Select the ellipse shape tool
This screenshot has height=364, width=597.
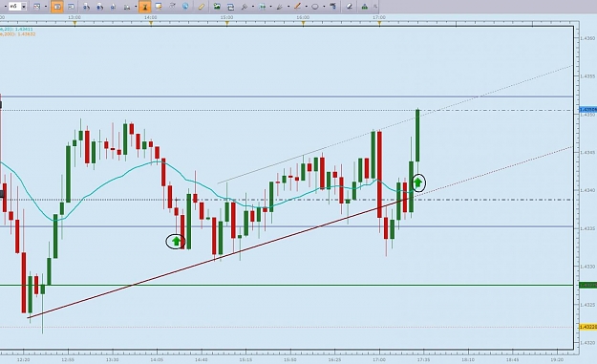pyautogui.click(x=315, y=6)
